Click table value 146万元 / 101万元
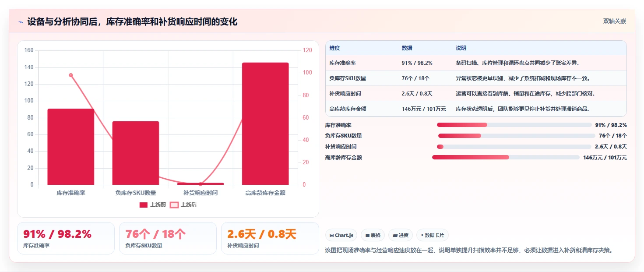This screenshot has height=272, width=644. [x=424, y=109]
